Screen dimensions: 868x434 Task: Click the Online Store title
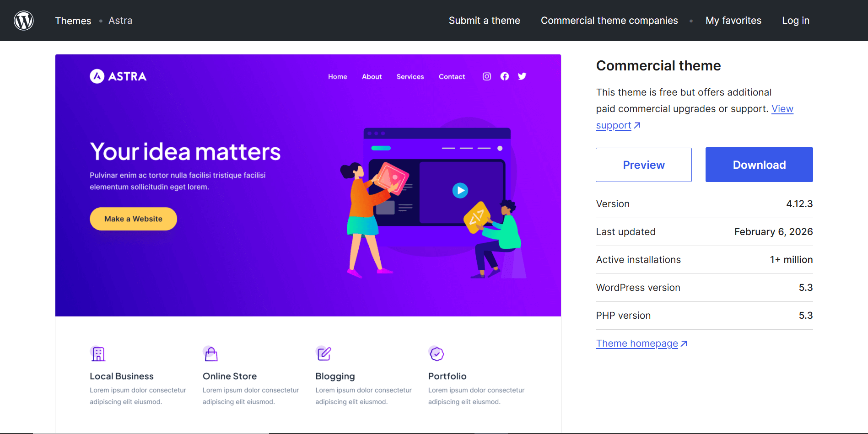(x=230, y=376)
